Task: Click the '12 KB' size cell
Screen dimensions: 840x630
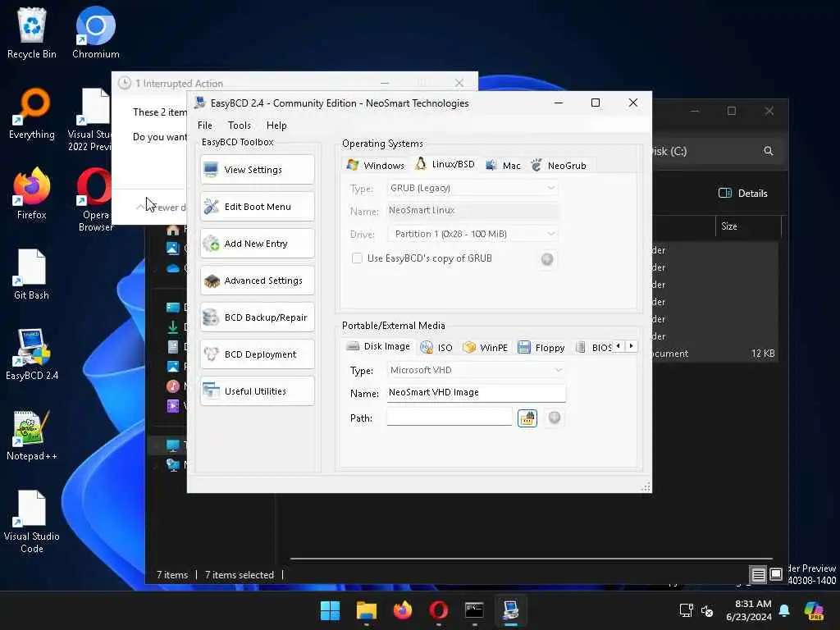Action: coord(763,354)
